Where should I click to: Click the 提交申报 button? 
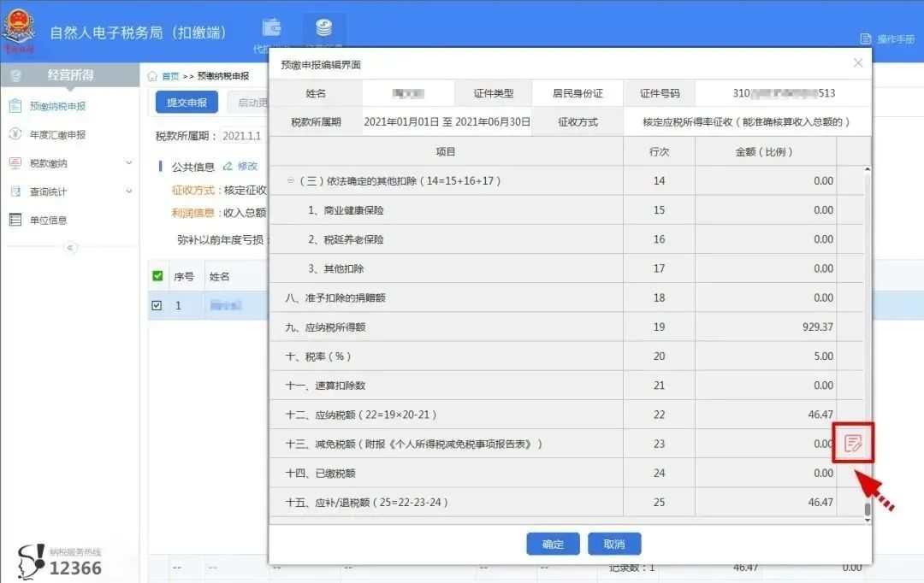tap(187, 103)
